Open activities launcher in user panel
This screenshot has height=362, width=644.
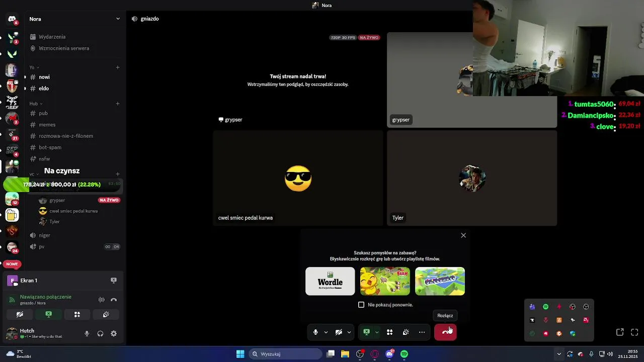pos(77,314)
